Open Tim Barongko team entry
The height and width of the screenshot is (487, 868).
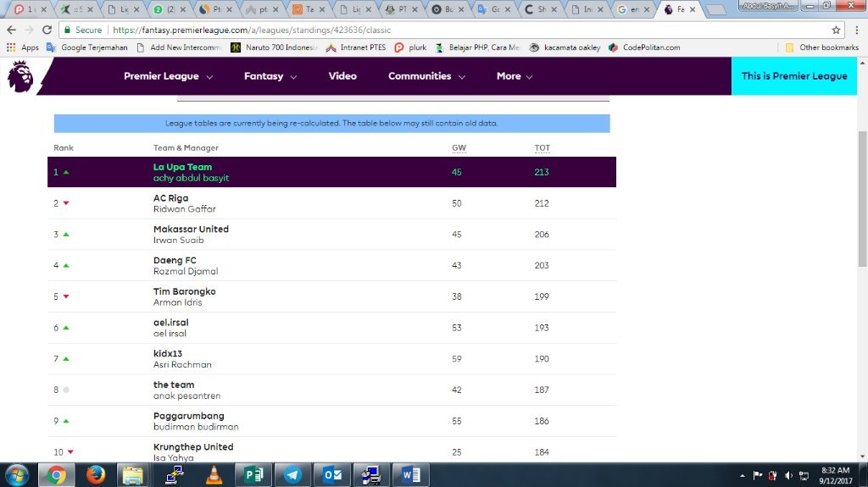click(331, 296)
